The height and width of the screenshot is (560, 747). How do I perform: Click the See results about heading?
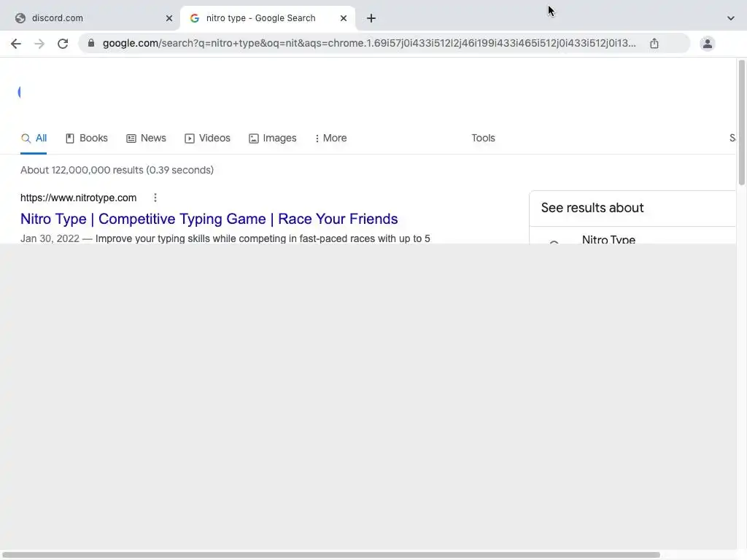[592, 208]
